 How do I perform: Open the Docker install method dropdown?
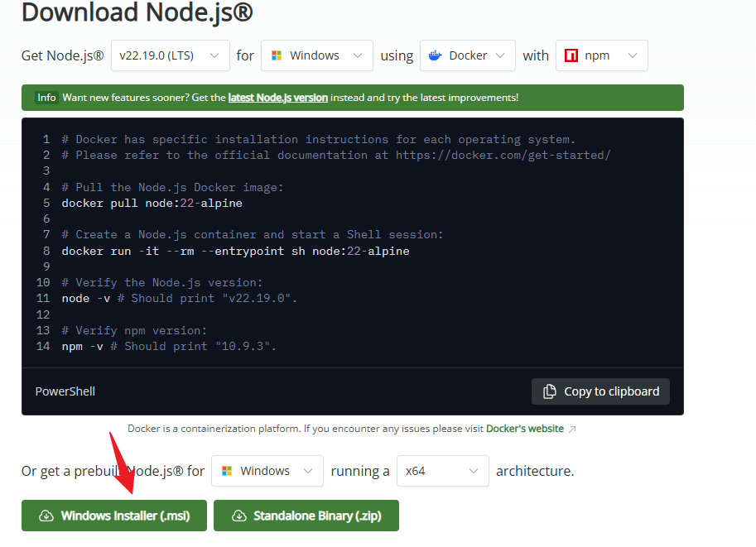tap(467, 55)
